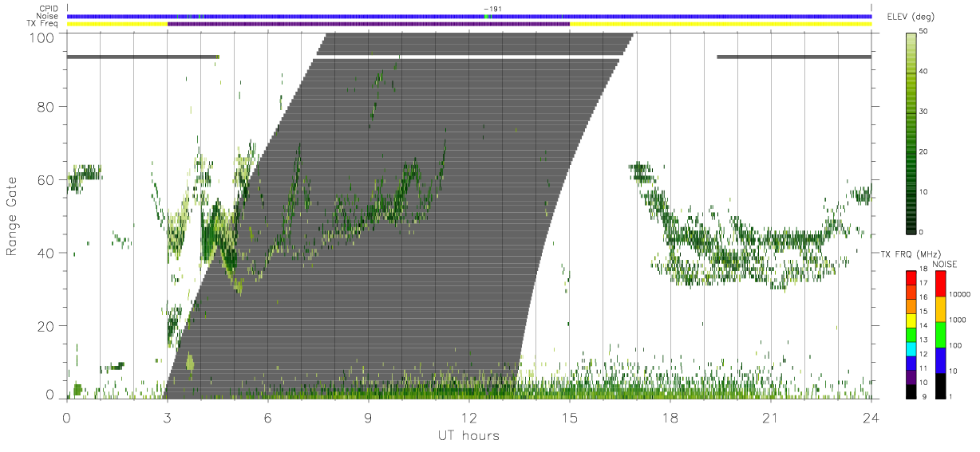Click x-axis tick label 15
This screenshot has height=452, width=980.
tap(569, 418)
